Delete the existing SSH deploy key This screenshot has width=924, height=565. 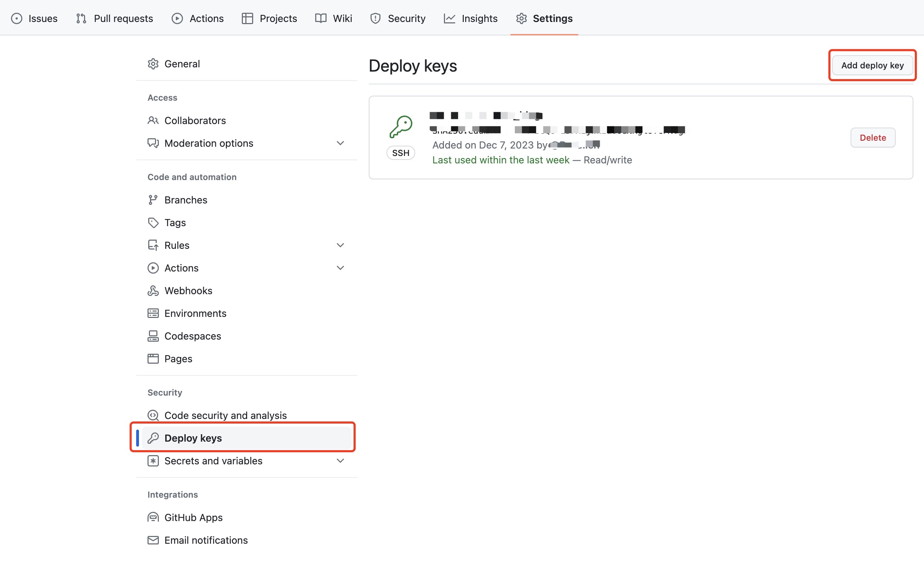pyautogui.click(x=872, y=138)
